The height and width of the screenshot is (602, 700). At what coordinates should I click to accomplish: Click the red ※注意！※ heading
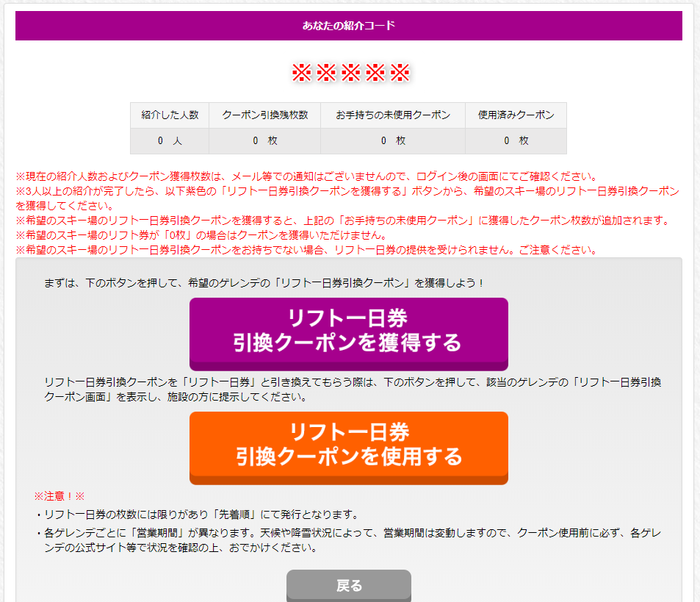click(x=59, y=496)
